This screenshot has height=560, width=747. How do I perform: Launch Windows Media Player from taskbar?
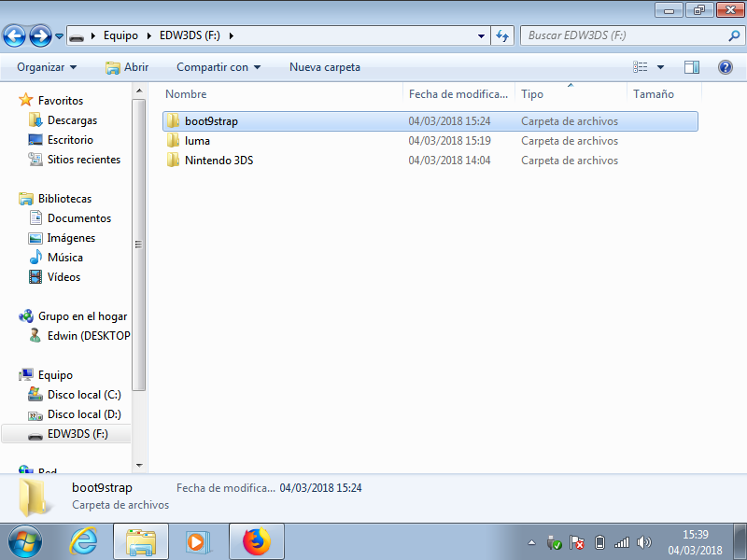pyautogui.click(x=197, y=542)
